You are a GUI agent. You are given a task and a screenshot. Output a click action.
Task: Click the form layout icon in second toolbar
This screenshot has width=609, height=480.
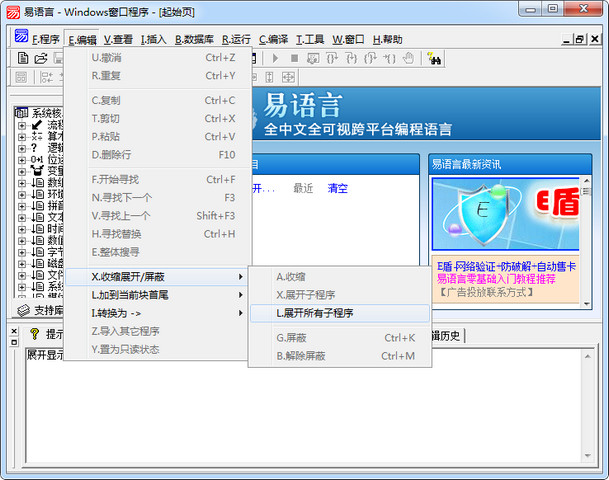pos(21,77)
